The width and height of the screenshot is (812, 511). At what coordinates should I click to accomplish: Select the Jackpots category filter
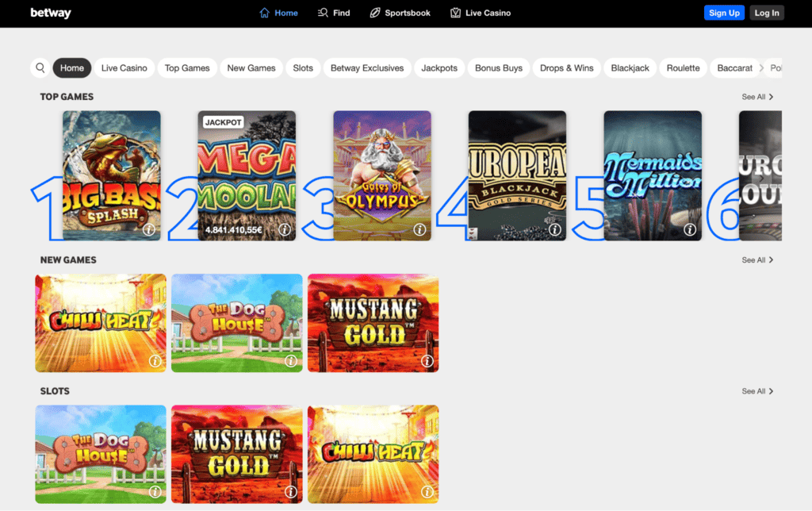coord(439,67)
